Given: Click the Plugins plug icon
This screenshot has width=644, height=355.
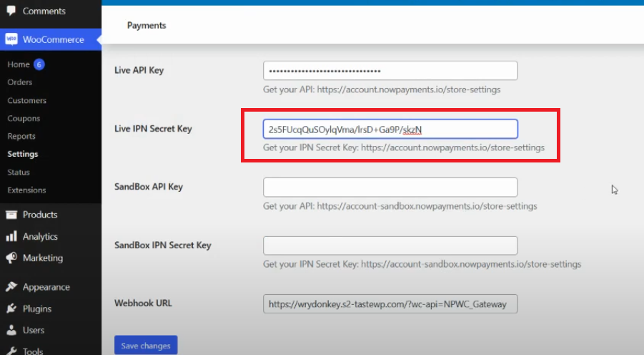Looking at the screenshot, I should (x=11, y=308).
